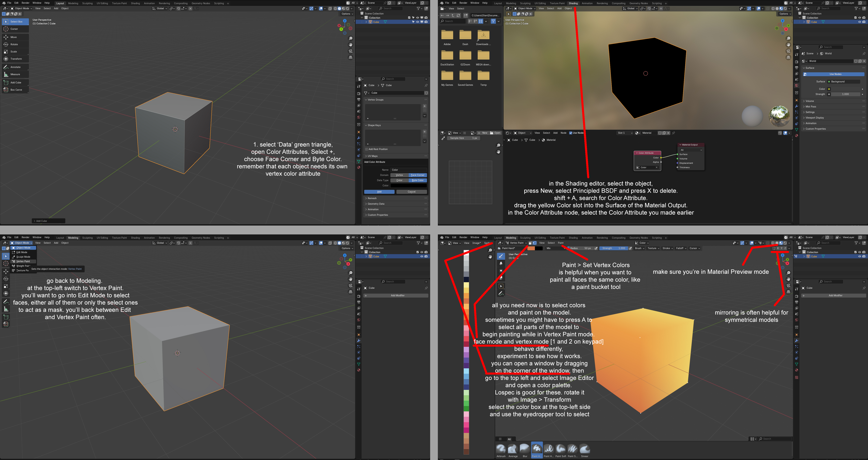The image size is (868, 460).
Task: Toggle camera view gizmo in bottom-left viewport
Action: tap(350, 285)
